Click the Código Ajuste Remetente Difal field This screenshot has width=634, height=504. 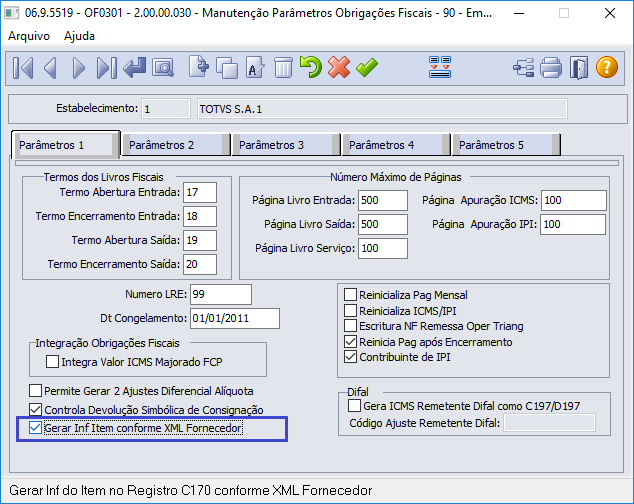(549, 423)
